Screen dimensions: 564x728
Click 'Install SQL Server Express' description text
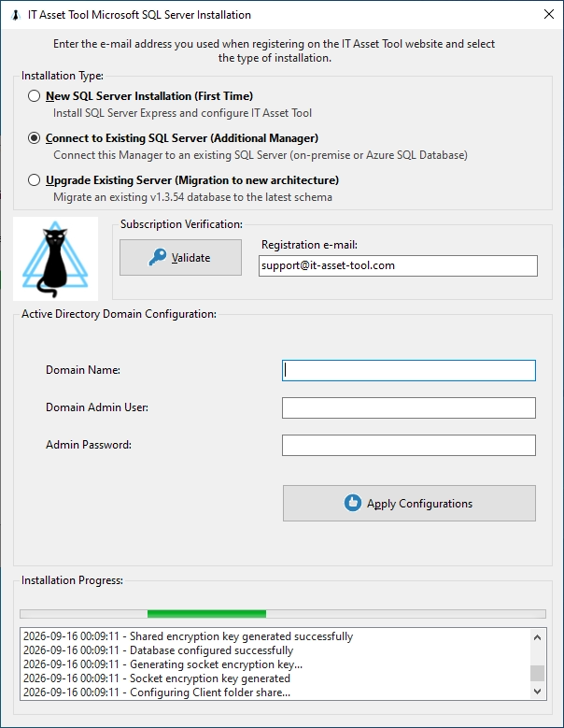pyautogui.click(x=182, y=113)
